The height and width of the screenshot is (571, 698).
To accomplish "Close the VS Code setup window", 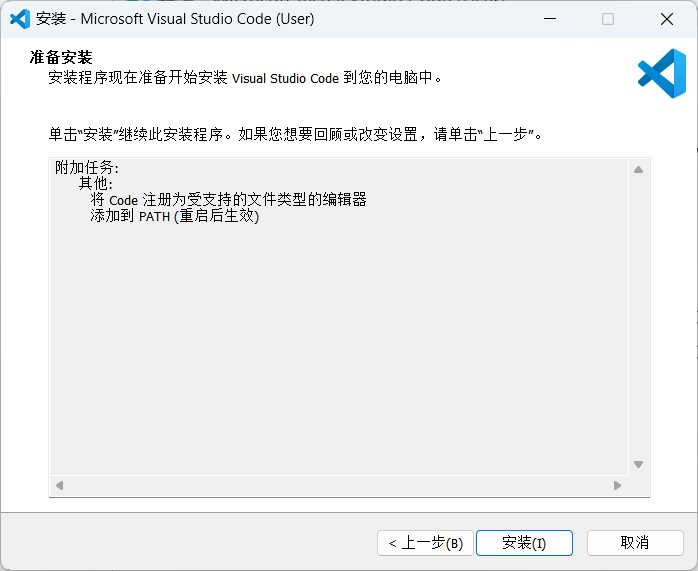I will coord(667,19).
